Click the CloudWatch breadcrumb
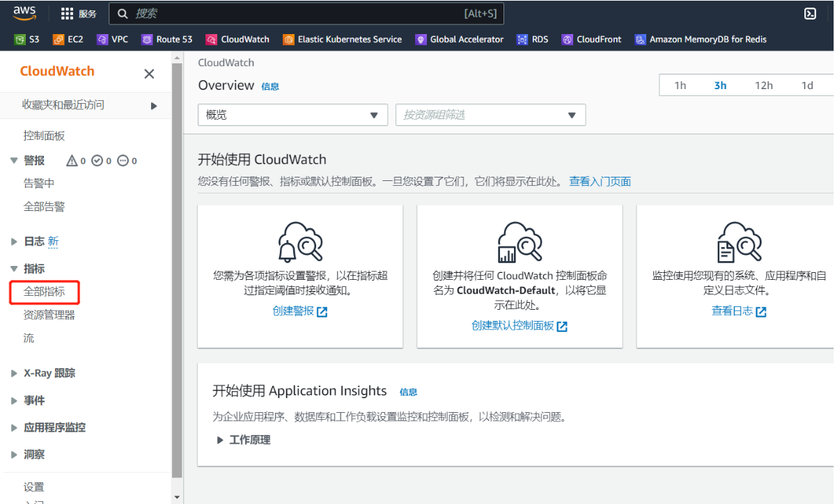The width and height of the screenshot is (835, 504). [x=226, y=63]
